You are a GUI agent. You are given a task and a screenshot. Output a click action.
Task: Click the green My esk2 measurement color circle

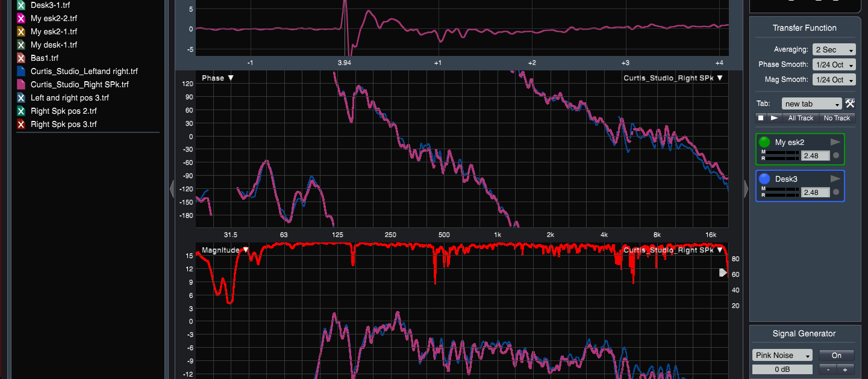tap(764, 143)
